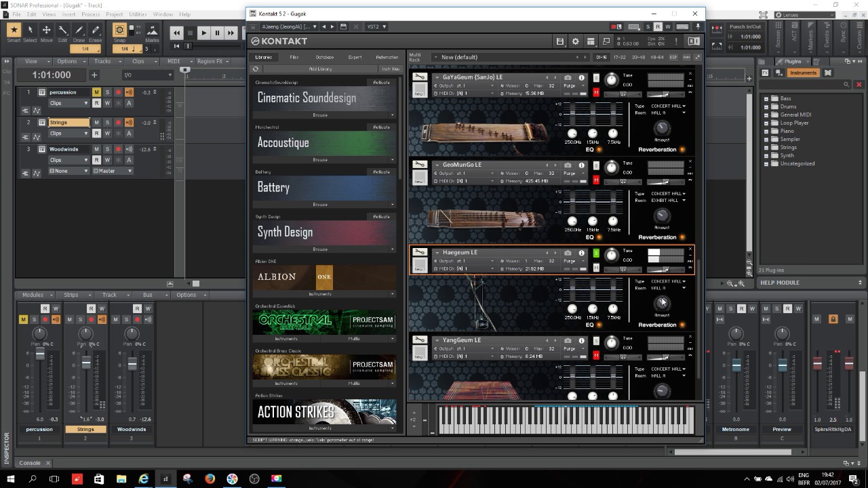Open Instruments for Action Strikes
Screen dimensions: 868x488
coord(320,428)
